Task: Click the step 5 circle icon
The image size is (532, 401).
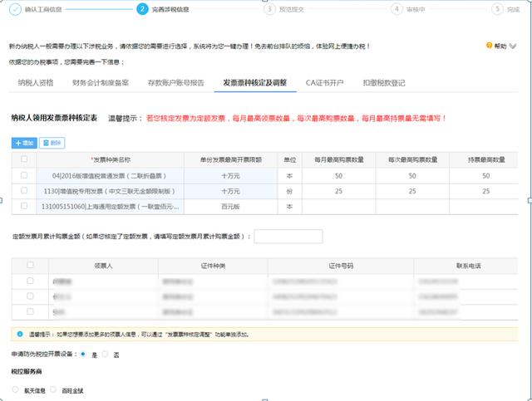Action: 497,9
